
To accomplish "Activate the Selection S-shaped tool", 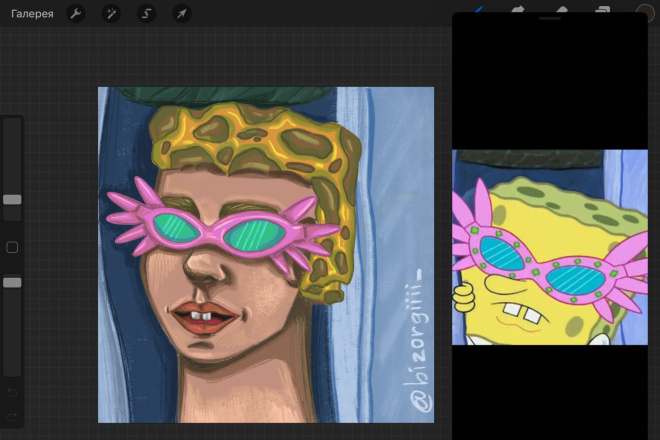I will [146, 14].
